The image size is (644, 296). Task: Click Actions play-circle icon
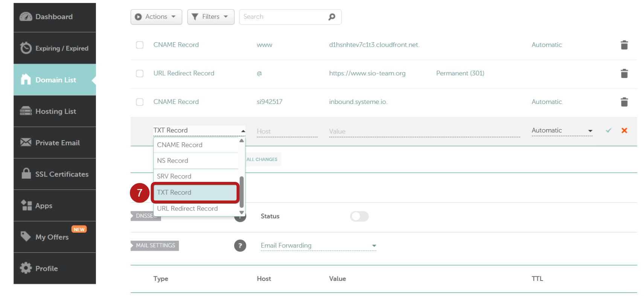click(138, 17)
